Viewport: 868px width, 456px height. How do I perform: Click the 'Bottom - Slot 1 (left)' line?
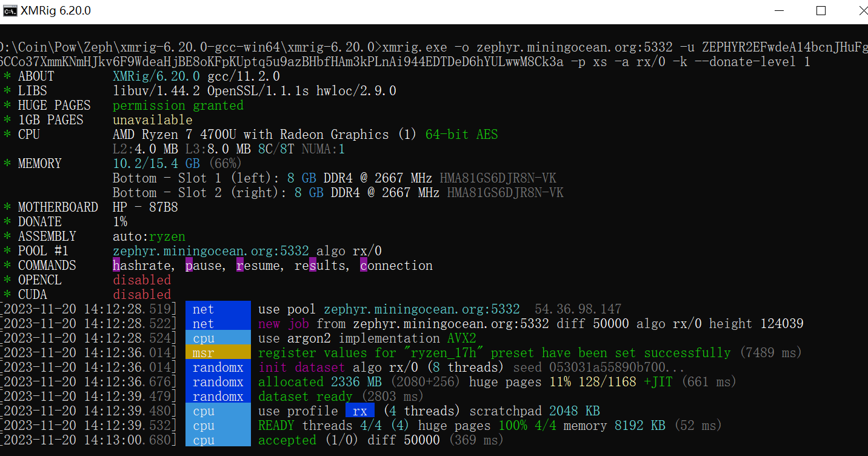pos(335,178)
